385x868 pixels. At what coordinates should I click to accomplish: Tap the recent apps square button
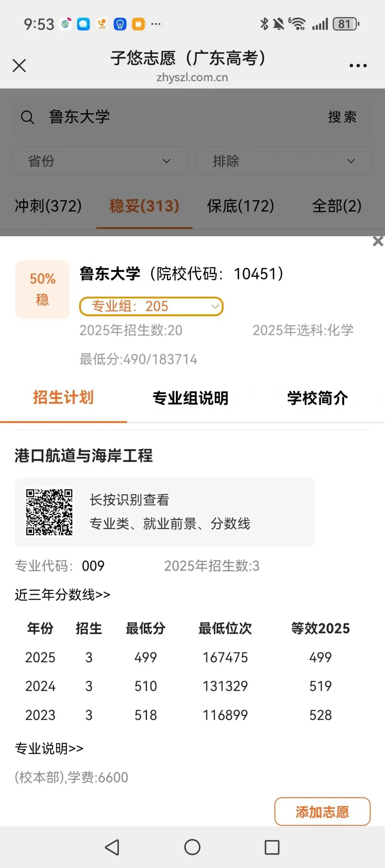point(272,847)
